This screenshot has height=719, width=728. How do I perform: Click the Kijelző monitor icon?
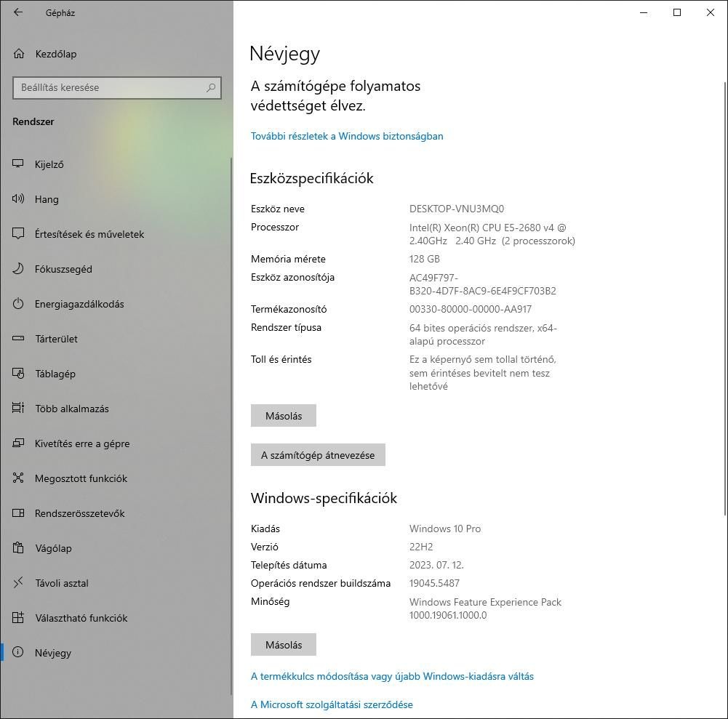18,164
